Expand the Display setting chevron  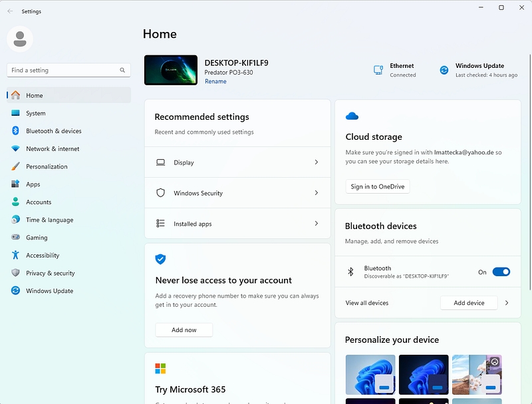317,162
